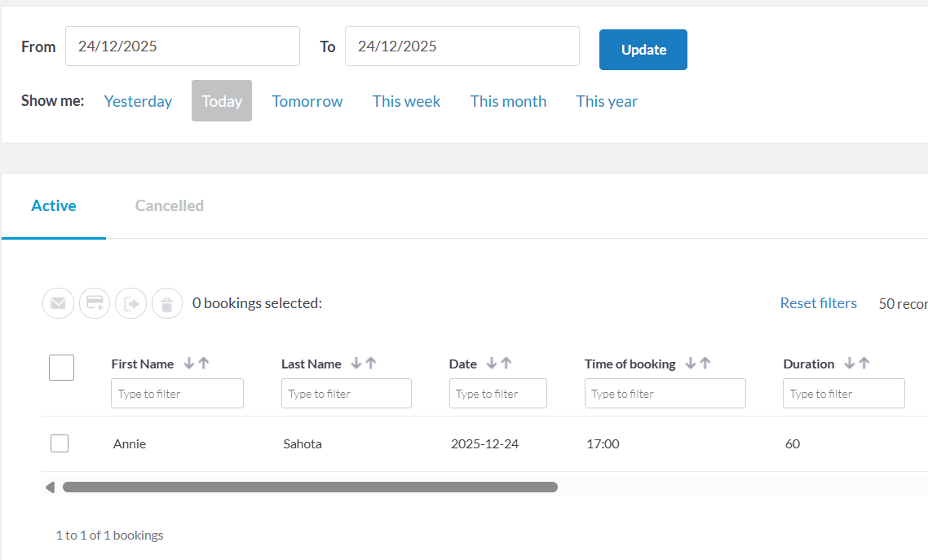Switch to the Cancelled tab
Screen dimensions: 928x560
pyautogui.click(x=170, y=206)
